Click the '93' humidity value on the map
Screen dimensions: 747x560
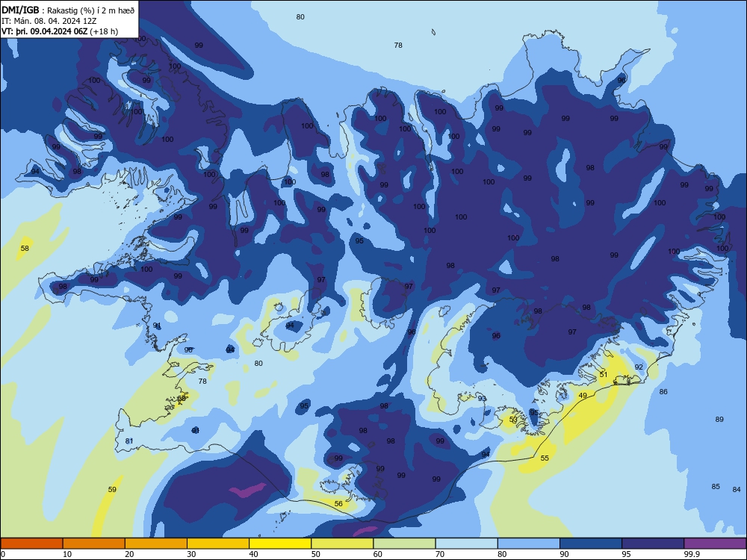click(482, 399)
